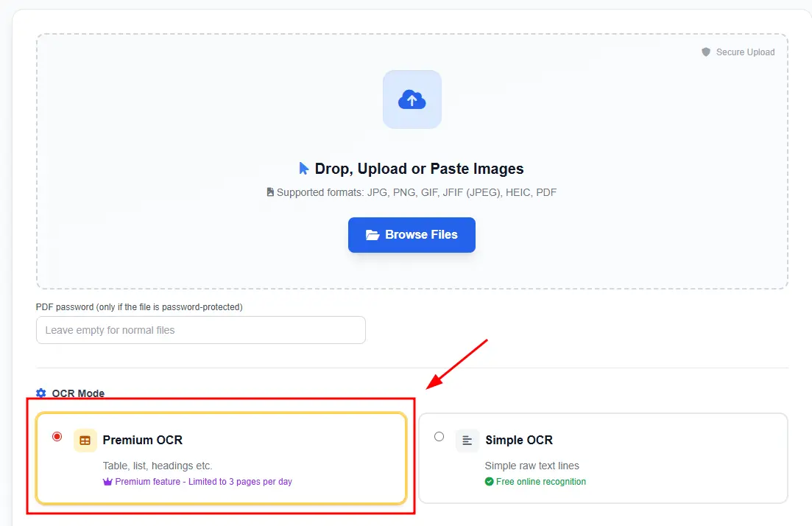This screenshot has width=812, height=526.
Task: Select the Premium OCR radio button
Action: (x=57, y=437)
